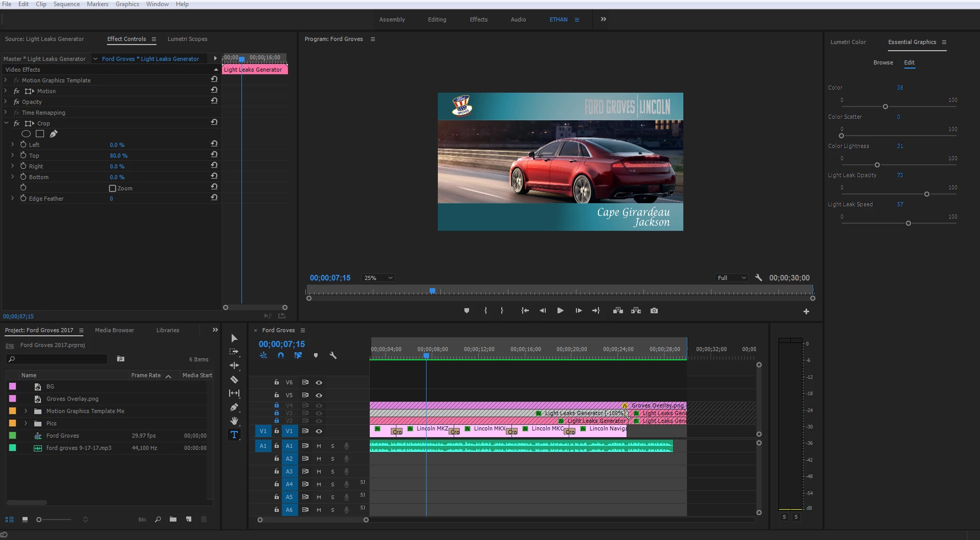The image size is (980, 540).
Task: Select the Ripple Edit tool
Action: [234, 365]
